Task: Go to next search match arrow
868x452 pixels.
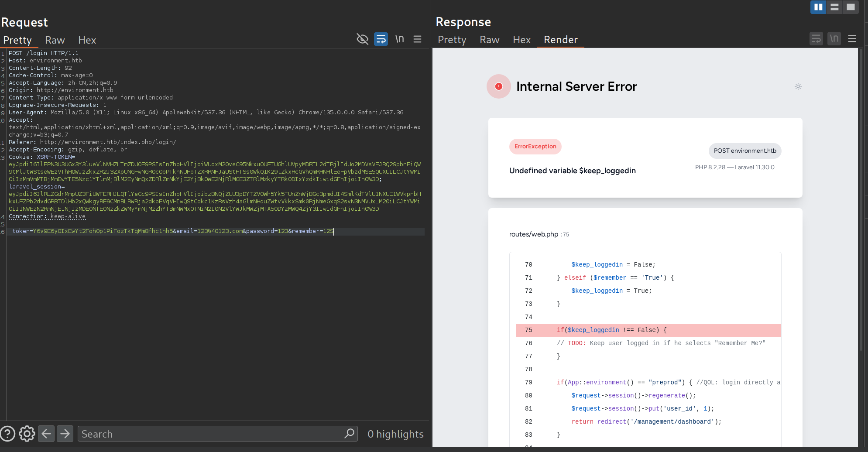Action: pos(65,434)
